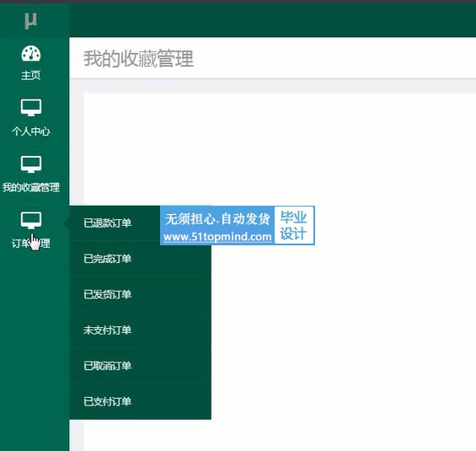Visit the www.51topmind.com link
This screenshot has height=451, width=476.
217,237
